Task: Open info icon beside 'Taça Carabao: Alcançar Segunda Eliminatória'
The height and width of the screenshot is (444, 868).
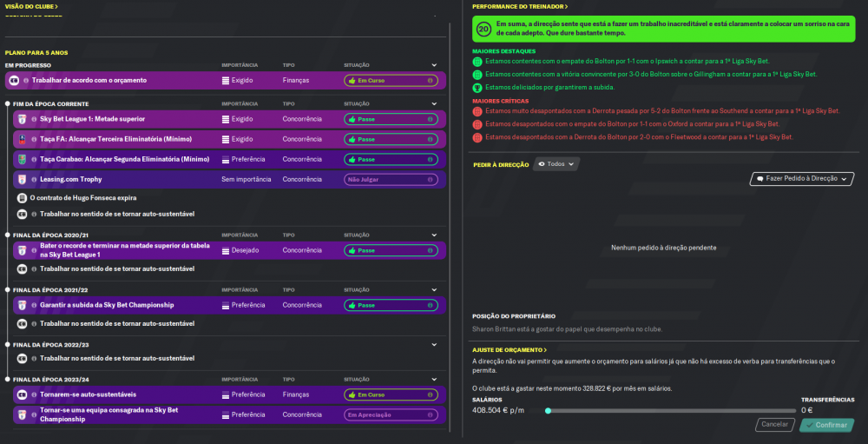Action: pyautogui.click(x=34, y=159)
